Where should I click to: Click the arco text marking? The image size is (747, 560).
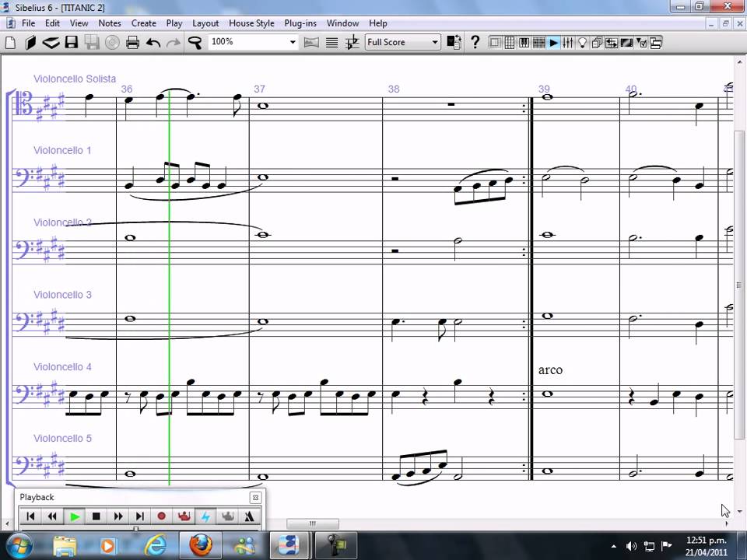click(x=550, y=370)
